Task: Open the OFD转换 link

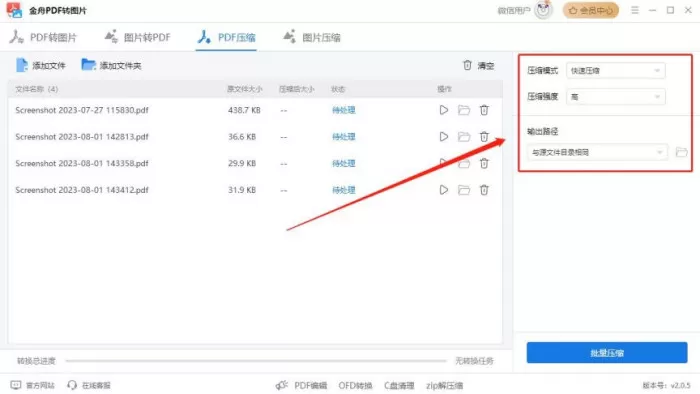Action: (x=355, y=385)
